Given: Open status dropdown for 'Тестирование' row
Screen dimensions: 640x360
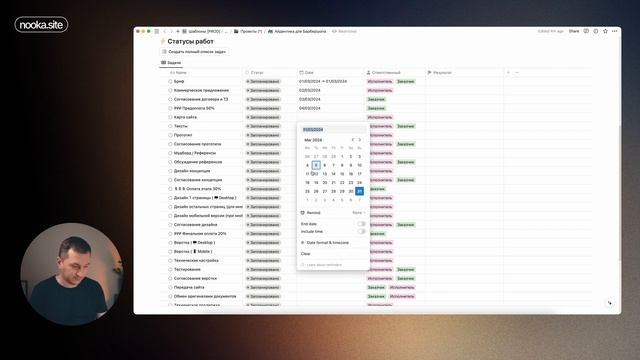Looking at the screenshot, I should [x=263, y=270].
